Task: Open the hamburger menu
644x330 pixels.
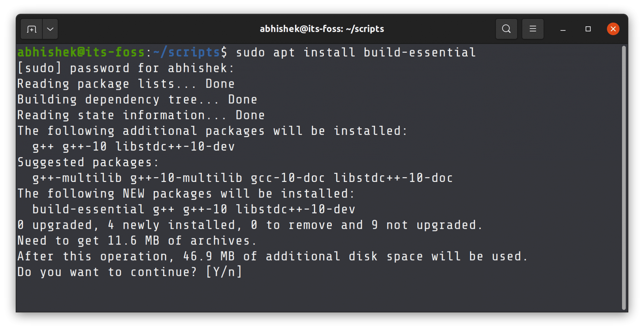Action: coord(533,29)
